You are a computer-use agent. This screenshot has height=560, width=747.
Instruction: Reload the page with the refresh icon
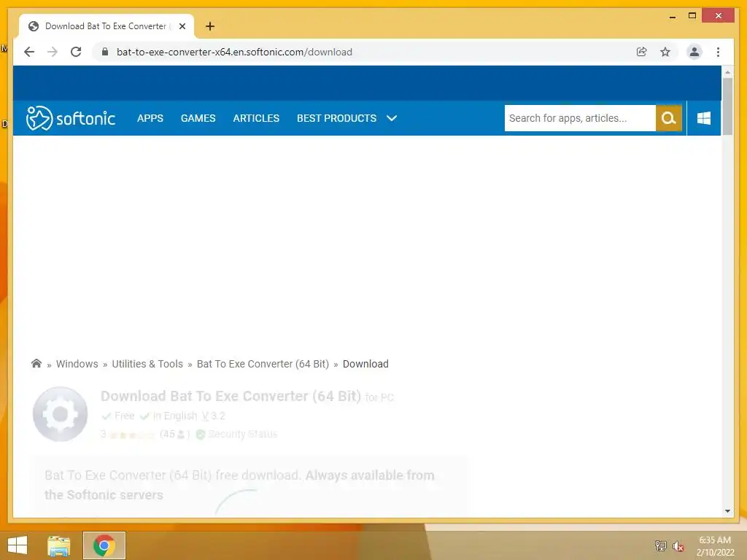[x=76, y=52]
